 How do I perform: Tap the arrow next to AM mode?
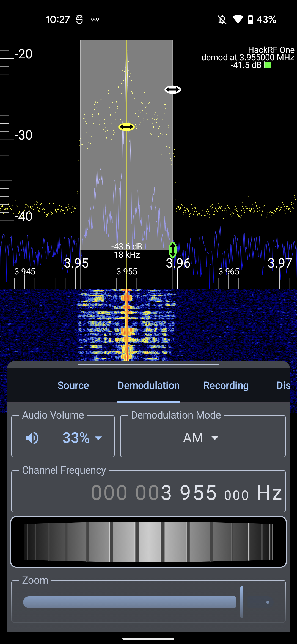coord(215,438)
